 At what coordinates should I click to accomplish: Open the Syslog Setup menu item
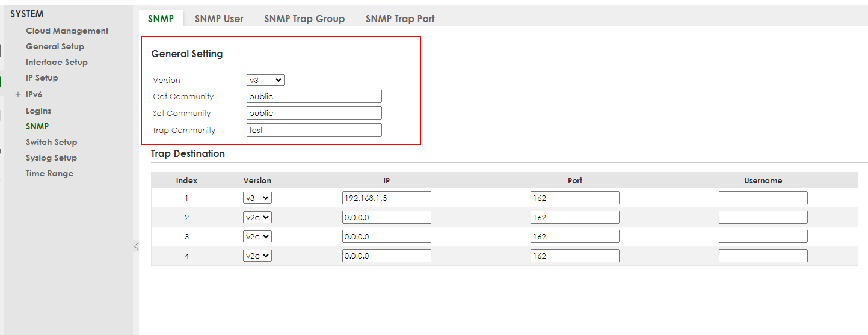pyautogui.click(x=51, y=158)
